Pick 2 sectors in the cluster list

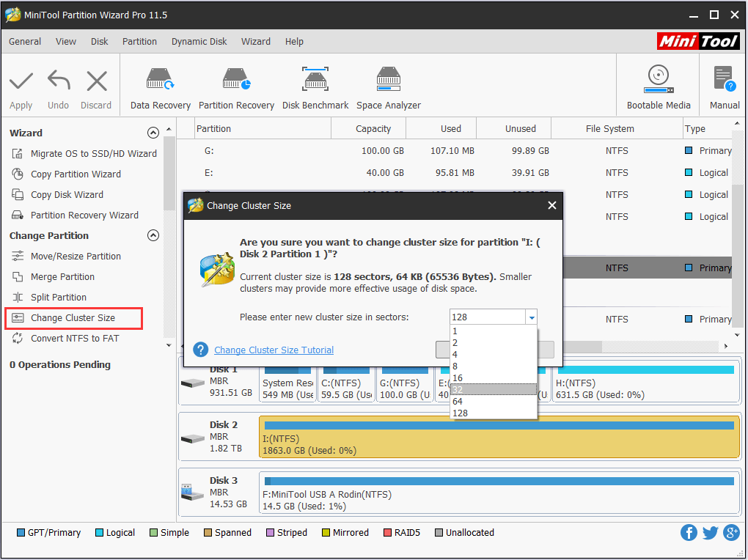pyautogui.click(x=494, y=343)
